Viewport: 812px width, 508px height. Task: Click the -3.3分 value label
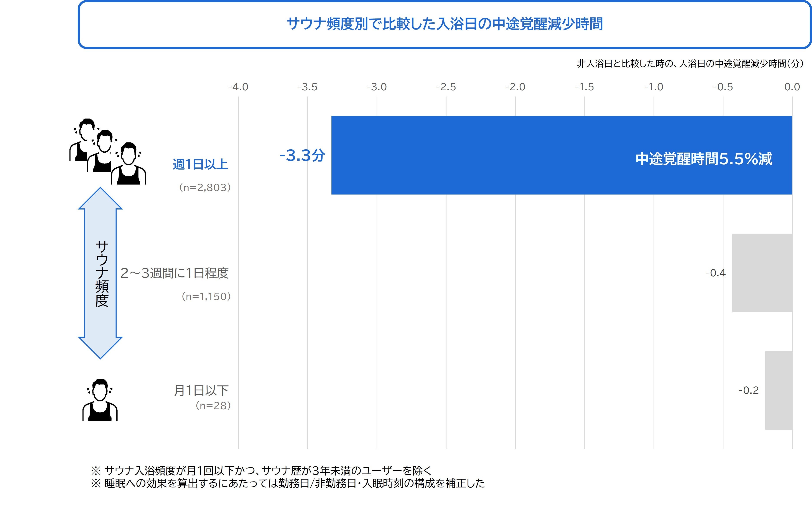[302, 156]
